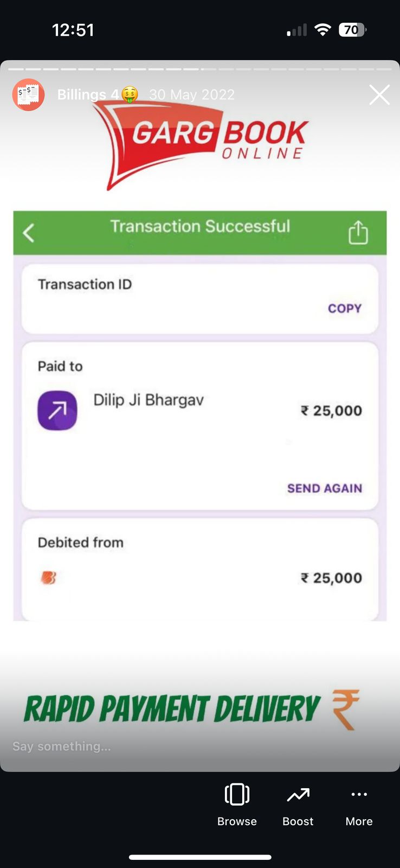Tap the story progress bar segments
The width and height of the screenshot is (400, 868).
[200, 69]
